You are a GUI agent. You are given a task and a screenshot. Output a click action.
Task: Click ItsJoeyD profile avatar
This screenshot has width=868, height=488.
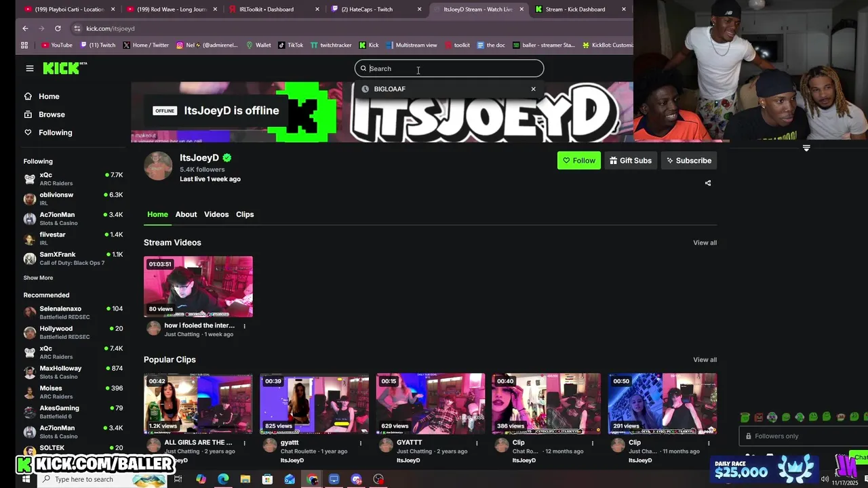tap(158, 165)
